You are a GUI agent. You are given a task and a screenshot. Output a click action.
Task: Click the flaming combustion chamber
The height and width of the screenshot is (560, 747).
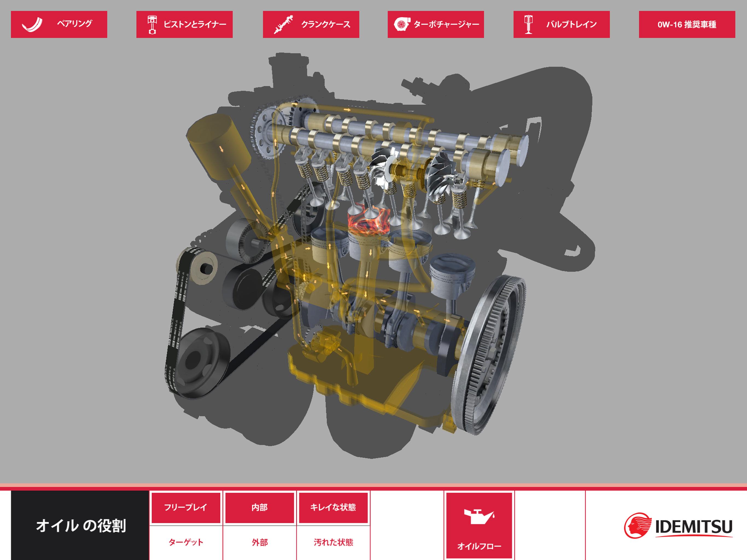coord(369,221)
